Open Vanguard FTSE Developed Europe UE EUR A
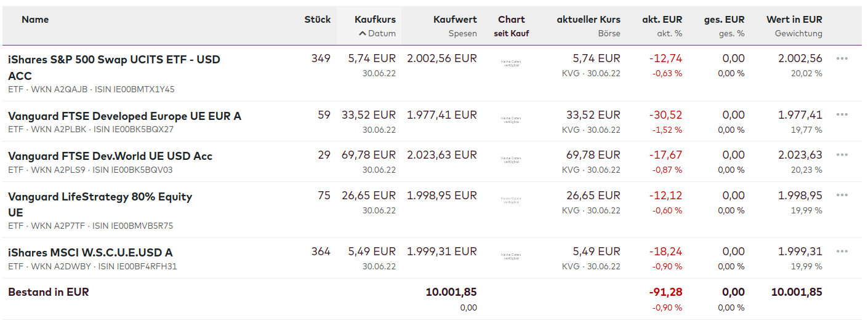Viewport: 868px width, 321px height. (x=124, y=116)
